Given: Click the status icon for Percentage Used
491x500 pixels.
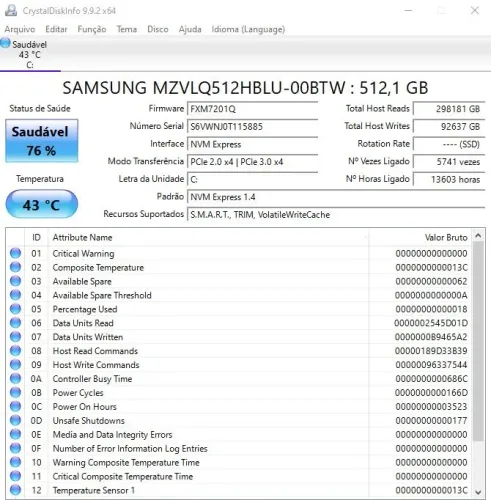Looking at the screenshot, I should [15, 309].
